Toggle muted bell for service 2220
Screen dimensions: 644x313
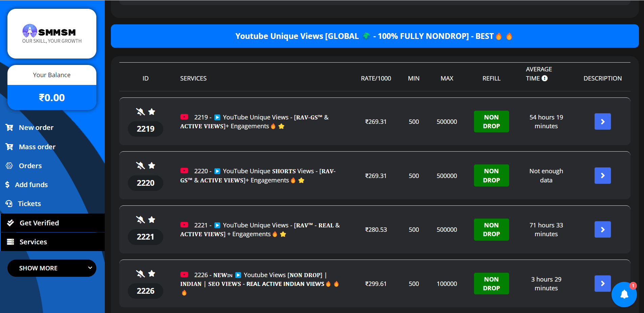tap(140, 165)
